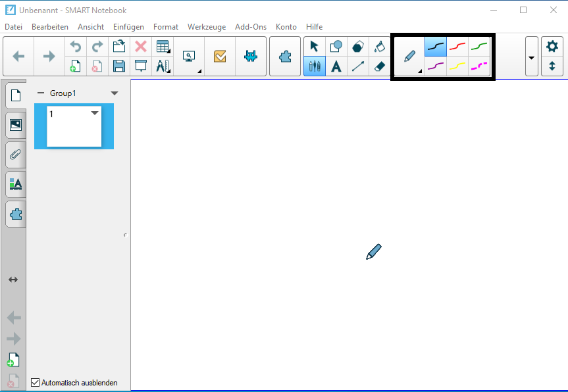Select the Eraser tool
This screenshot has width=568, height=392.
379,66
